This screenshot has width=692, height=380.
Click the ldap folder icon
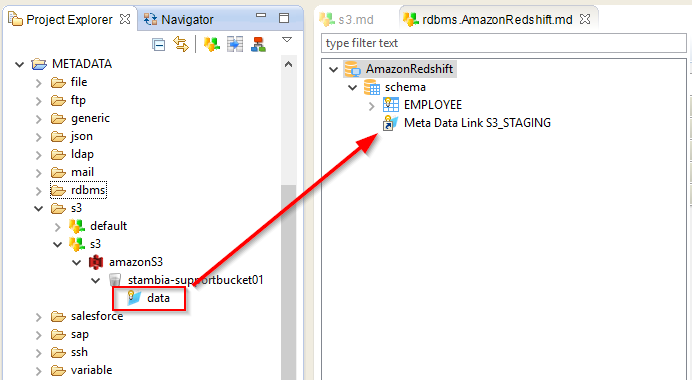[58, 155]
